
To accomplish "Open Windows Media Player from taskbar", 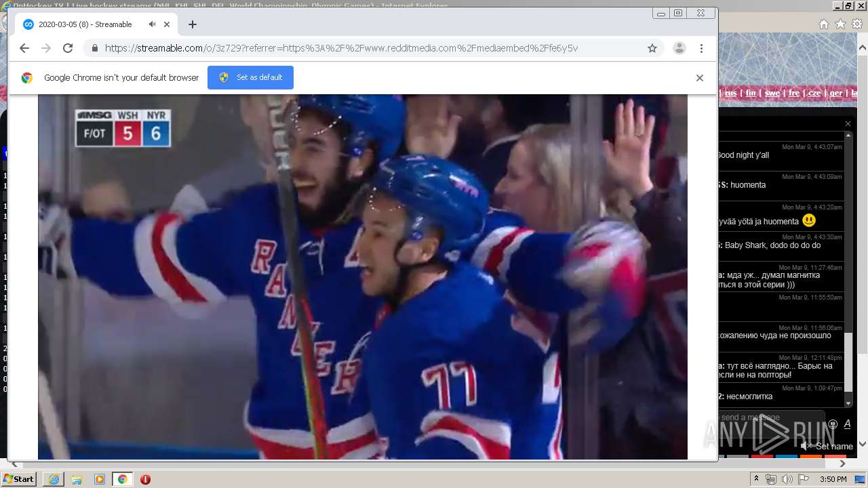I will (x=100, y=479).
